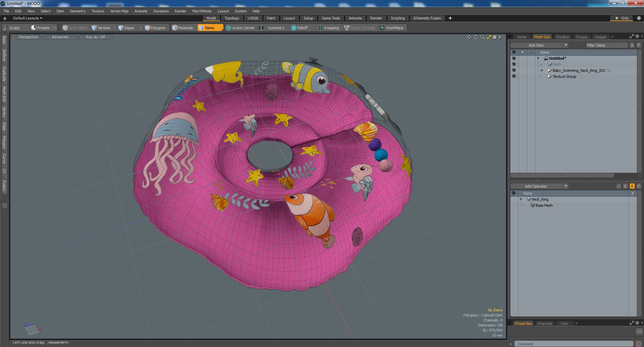Viewport: 644px width, 347px height.
Task: Click the viewport move/pan icon
Action: (x=469, y=37)
